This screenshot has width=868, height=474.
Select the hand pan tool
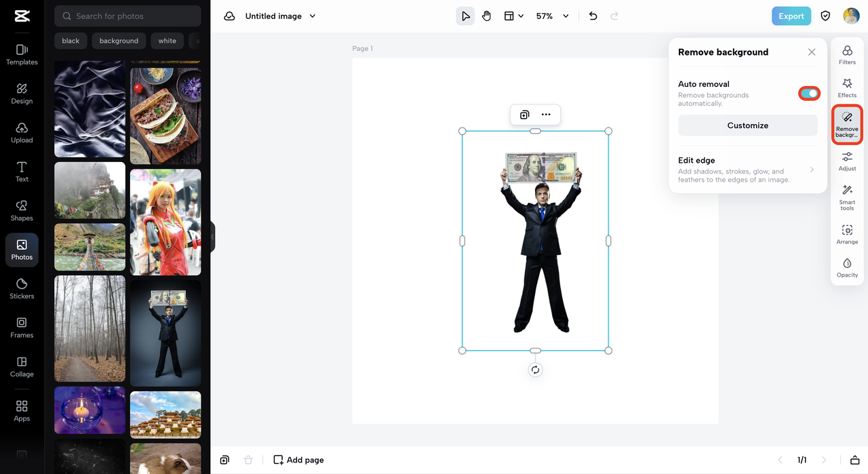click(x=487, y=16)
